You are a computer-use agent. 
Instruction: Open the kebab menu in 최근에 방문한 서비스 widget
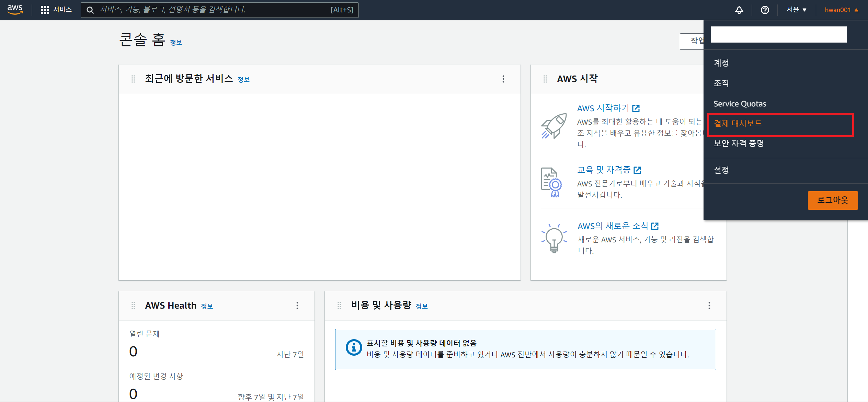point(503,79)
